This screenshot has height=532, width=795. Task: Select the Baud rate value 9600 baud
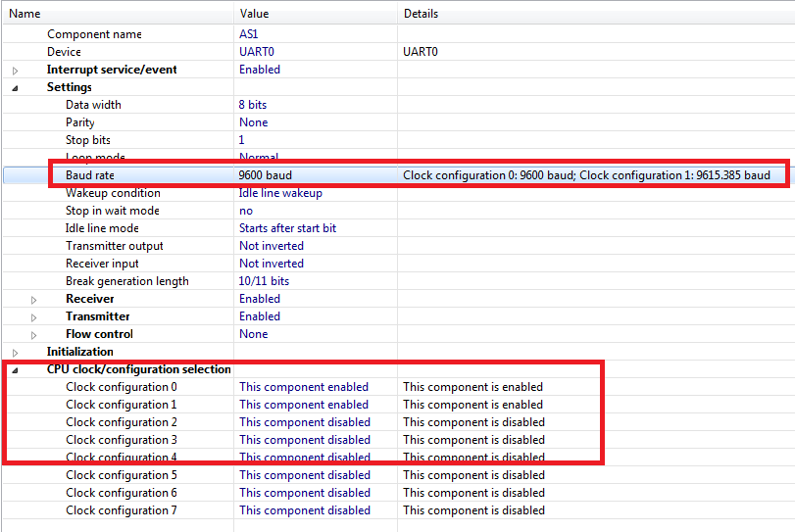[x=266, y=175]
